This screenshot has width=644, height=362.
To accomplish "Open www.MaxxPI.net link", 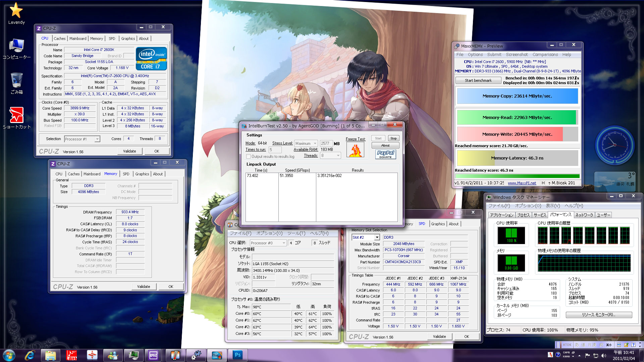I will 522,183.
